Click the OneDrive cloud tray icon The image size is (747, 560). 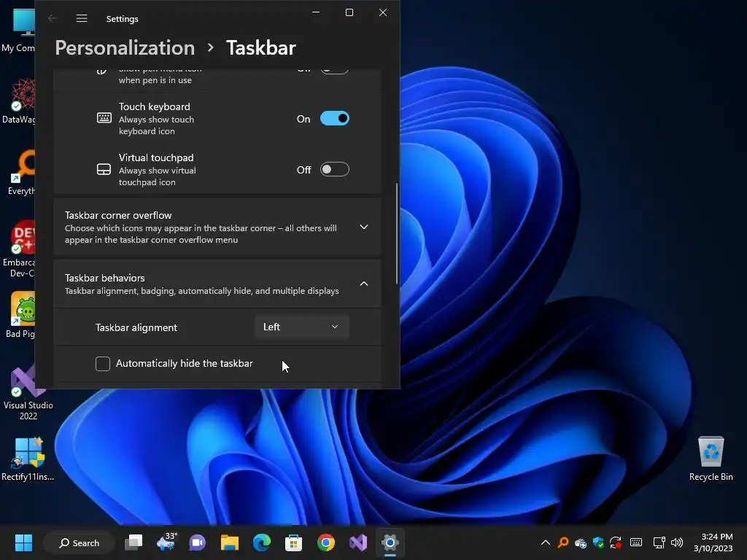(x=581, y=542)
